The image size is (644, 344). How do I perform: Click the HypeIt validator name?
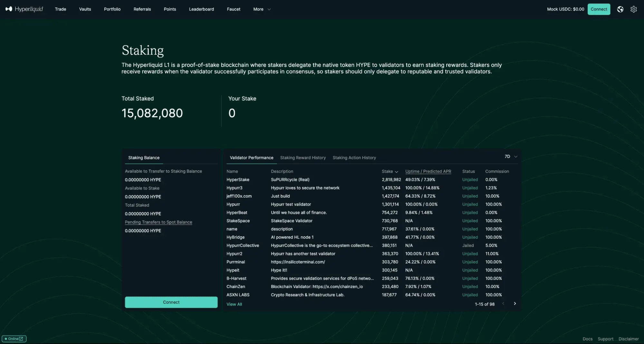click(233, 270)
